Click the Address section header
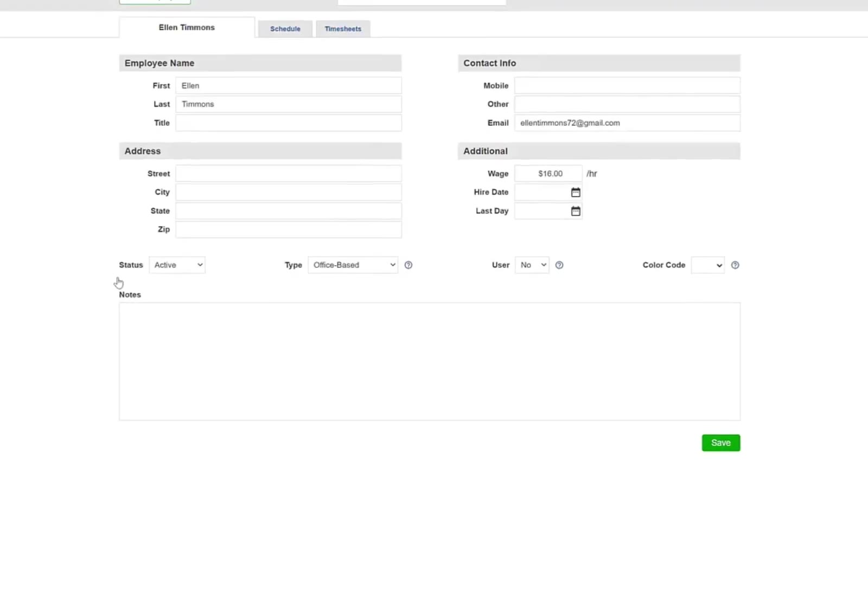 [x=260, y=151]
